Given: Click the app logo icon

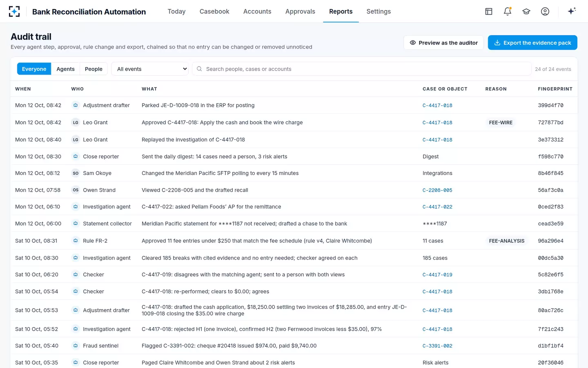Looking at the screenshot, I should click(14, 11).
